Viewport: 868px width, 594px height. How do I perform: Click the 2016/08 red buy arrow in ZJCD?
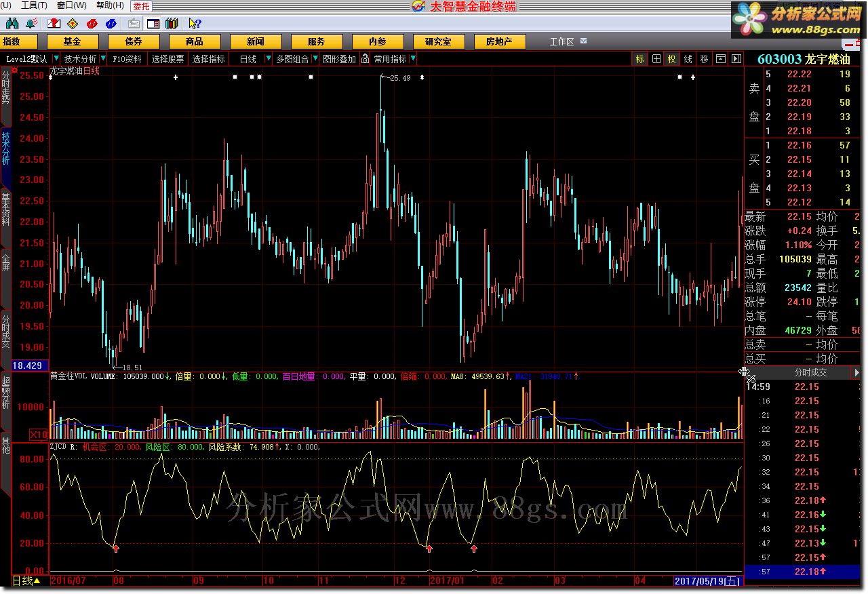point(116,548)
